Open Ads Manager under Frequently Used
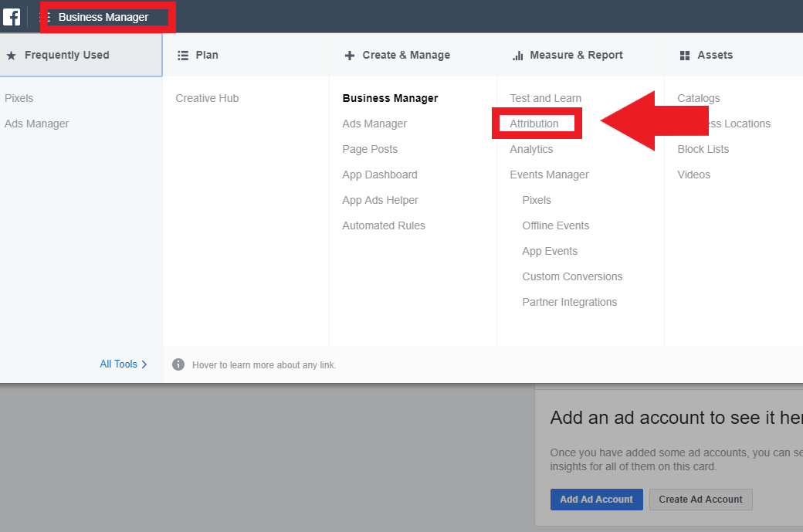Image resolution: width=803 pixels, height=532 pixels. [37, 124]
